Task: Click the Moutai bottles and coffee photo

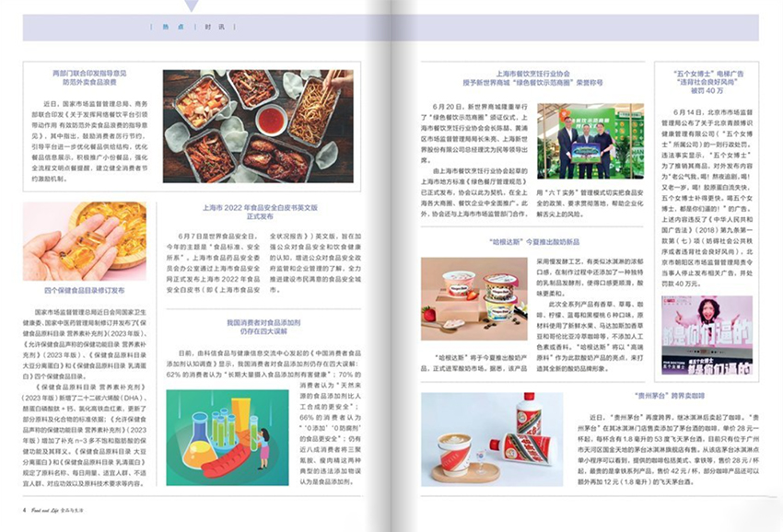Action: [x=492, y=440]
